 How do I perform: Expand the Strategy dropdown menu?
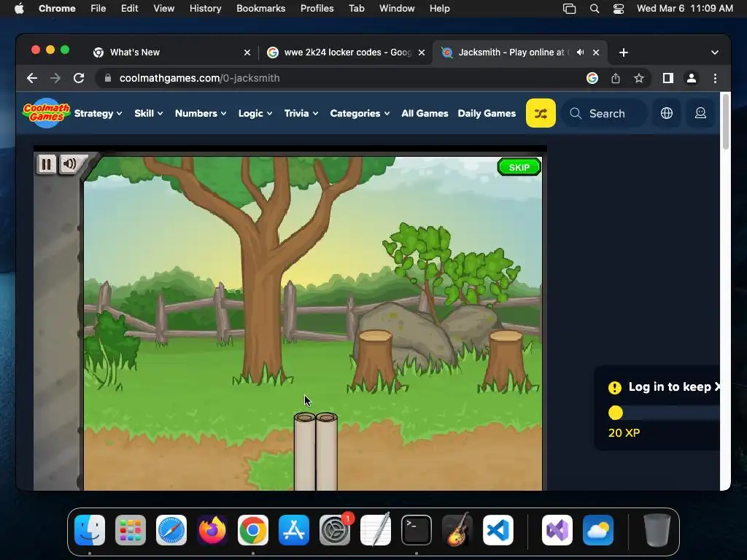(98, 113)
